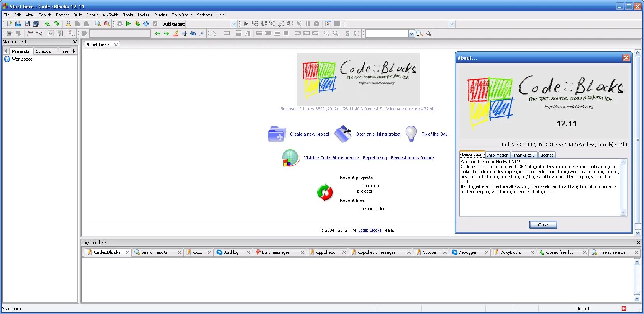
Task: Click the Replace toolbar icon
Action: (x=107, y=24)
